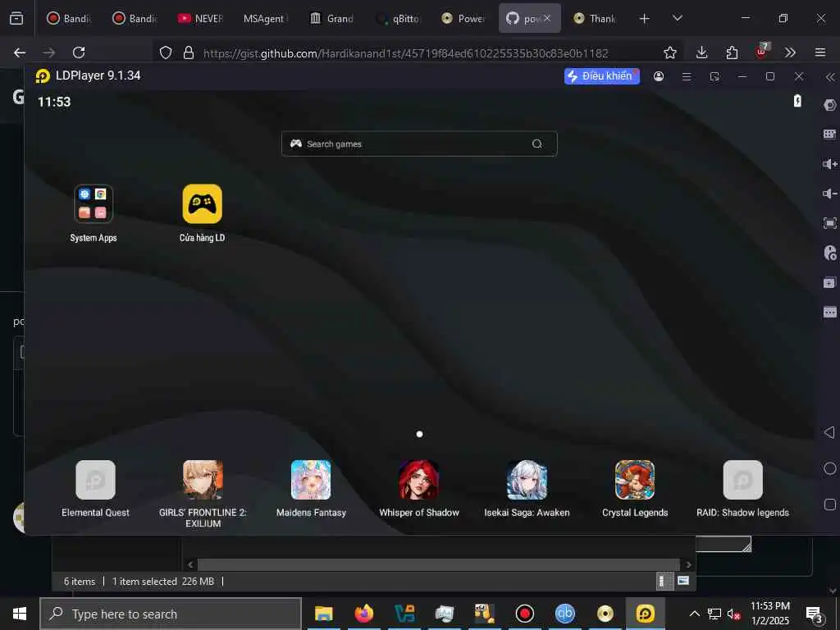Switch file window to large icons view

pyautogui.click(x=683, y=581)
